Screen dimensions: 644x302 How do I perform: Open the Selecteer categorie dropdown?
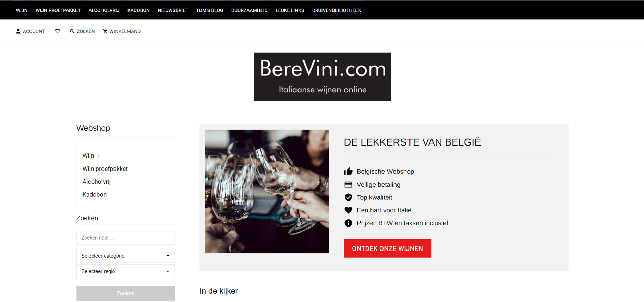(x=125, y=256)
